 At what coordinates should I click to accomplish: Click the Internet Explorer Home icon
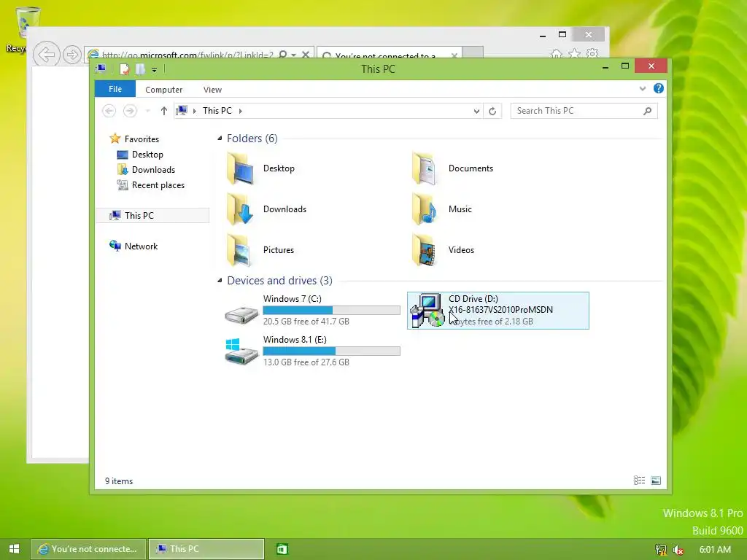tap(557, 52)
